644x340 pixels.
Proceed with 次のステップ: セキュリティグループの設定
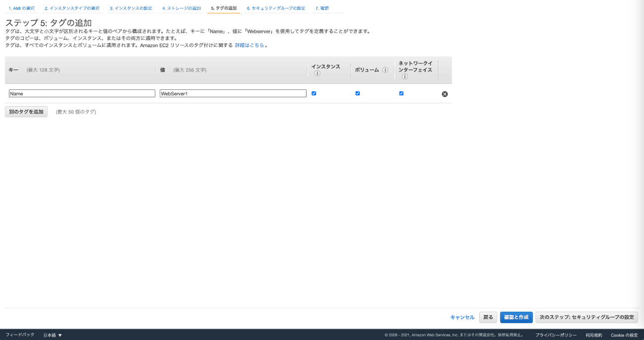586,317
